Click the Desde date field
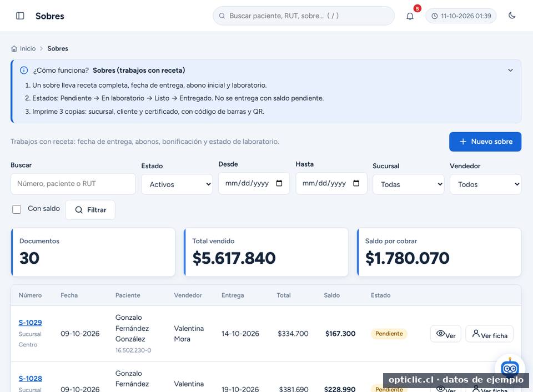The height and width of the screenshot is (392, 533). pyautogui.click(x=254, y=183)
